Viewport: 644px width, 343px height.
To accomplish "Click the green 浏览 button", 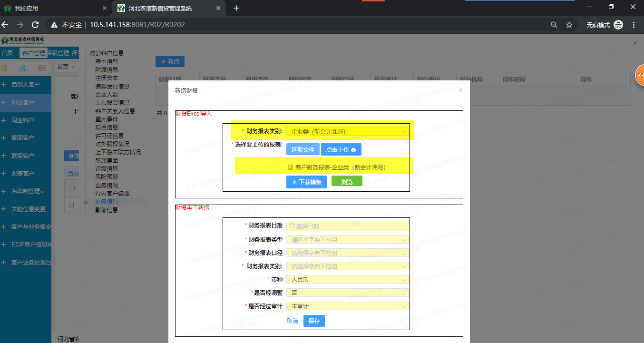I will click(x=346, y=181).
